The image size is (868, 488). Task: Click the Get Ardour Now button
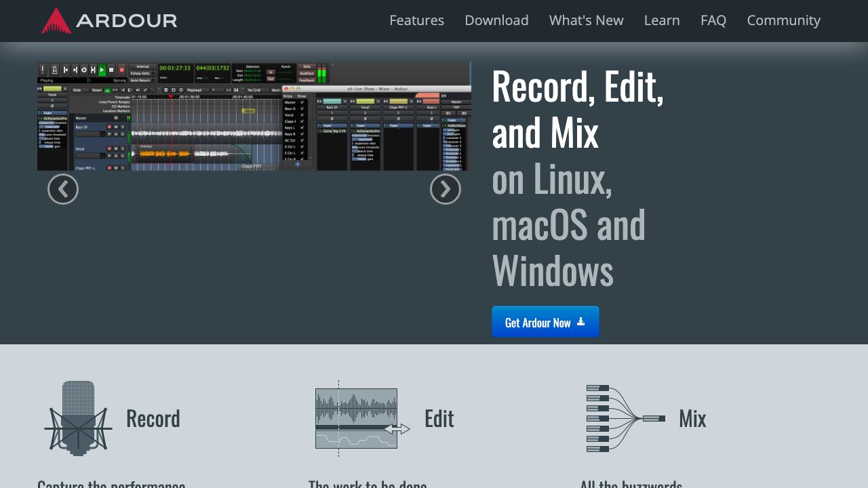545,322
